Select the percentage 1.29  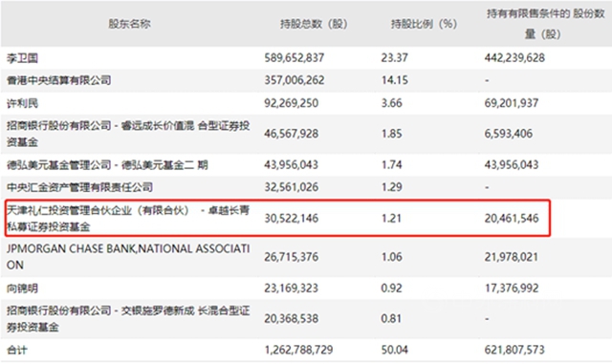pyautogui.click(x=391, y=187)
